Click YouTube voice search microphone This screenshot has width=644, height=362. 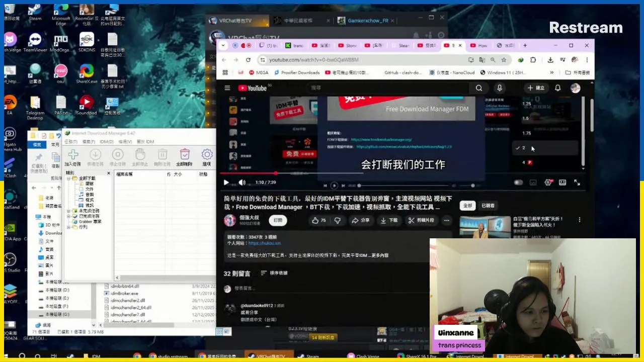click(500, 88)
